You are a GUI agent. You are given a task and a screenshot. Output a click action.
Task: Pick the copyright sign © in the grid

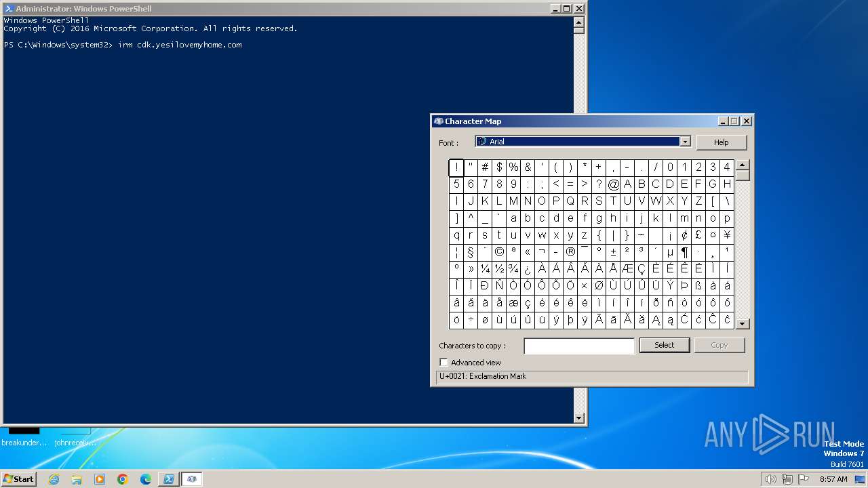(499, 252)
